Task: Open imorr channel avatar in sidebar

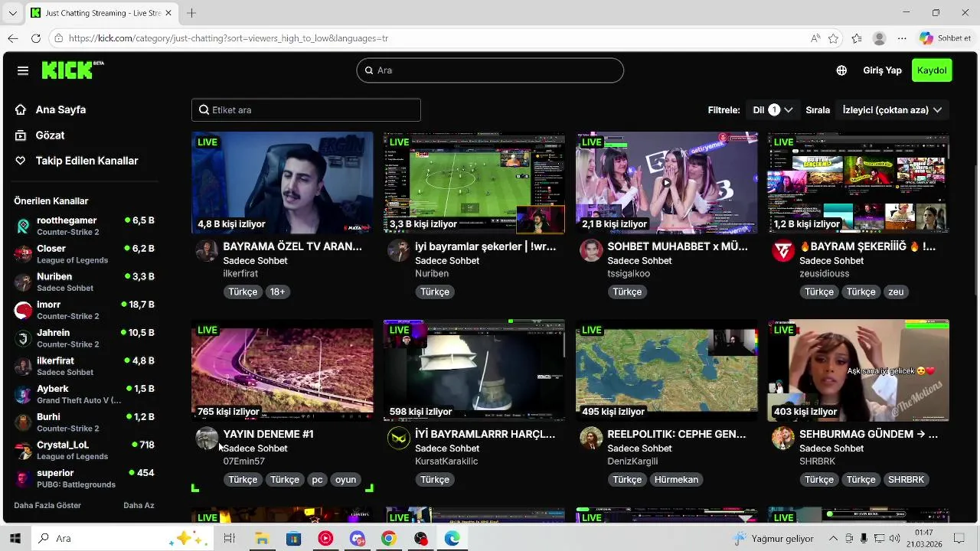Action: point(23,310)
